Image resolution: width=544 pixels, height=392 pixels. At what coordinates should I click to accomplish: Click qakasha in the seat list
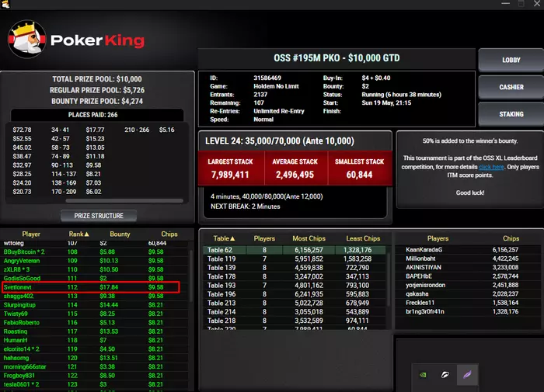pyautogui.click(x=468, y=294)
